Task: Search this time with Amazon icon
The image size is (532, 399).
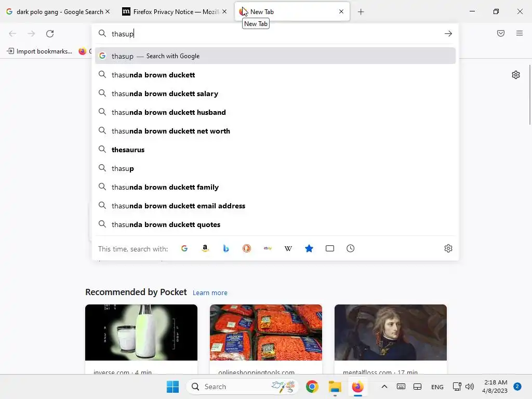Action: pyautogui.click(x=205, y=248)
